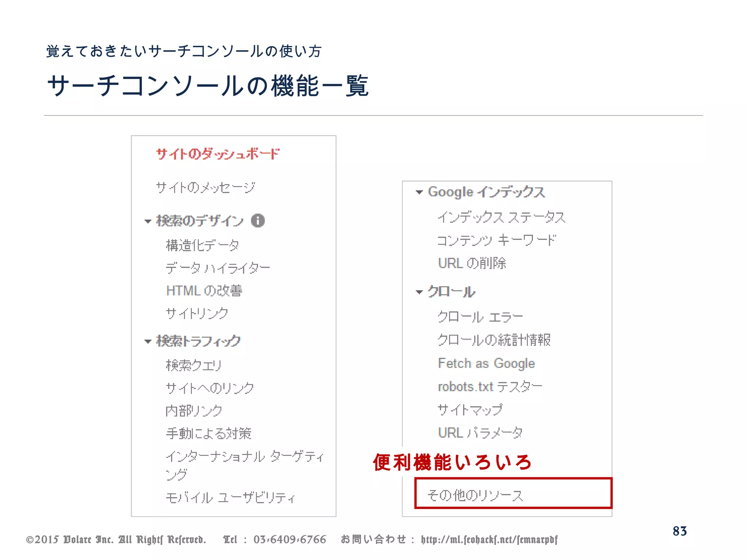Open コンテンツ キーワード item
This screenshot has width=747, height=560.
click(x=496, y=240)
